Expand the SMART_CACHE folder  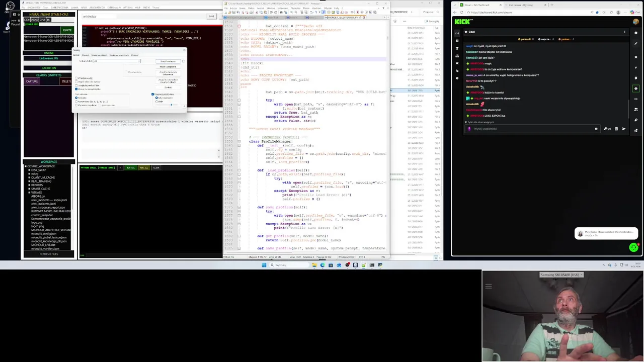29,189
